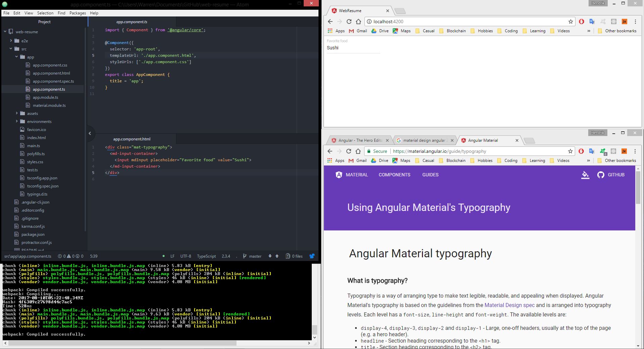Show hidden bookmarks chevron in lower Chrome window
The width and height of the screenshot is (644, 349).
pos(588,160)
